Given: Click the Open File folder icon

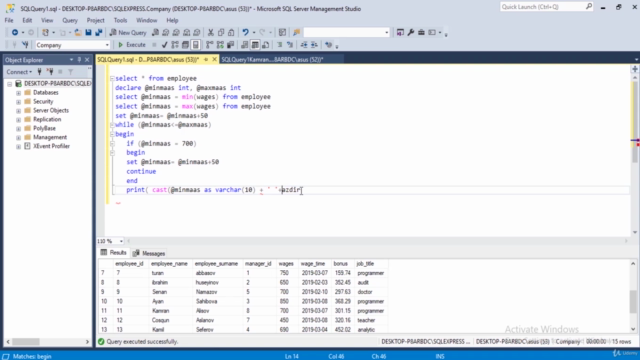Looking at the screenshot, I should click(x=78, y=32).
